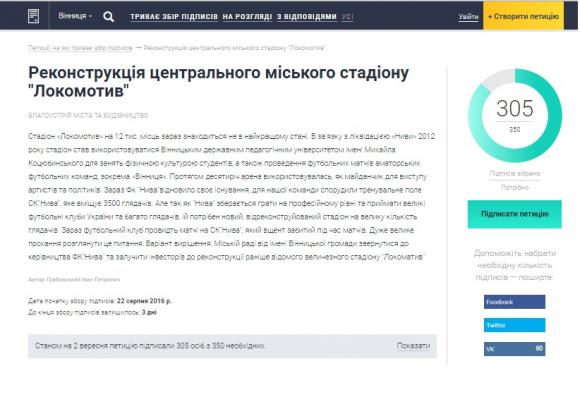The height and width of the screenshot is (409, 580).
Task: Click the Потрібно label under the ring
Action: click(515, 187)
